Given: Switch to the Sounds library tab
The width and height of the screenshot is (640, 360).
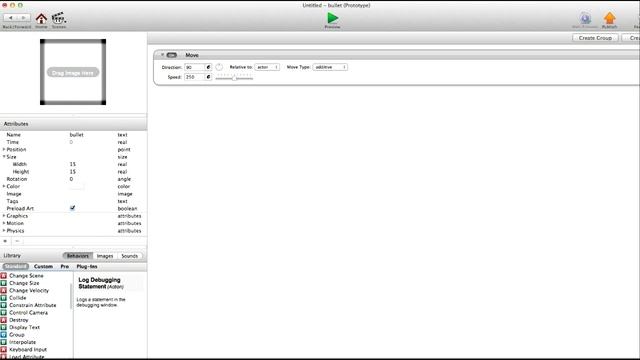Looking at the screenshot, I should pos(129,256).
